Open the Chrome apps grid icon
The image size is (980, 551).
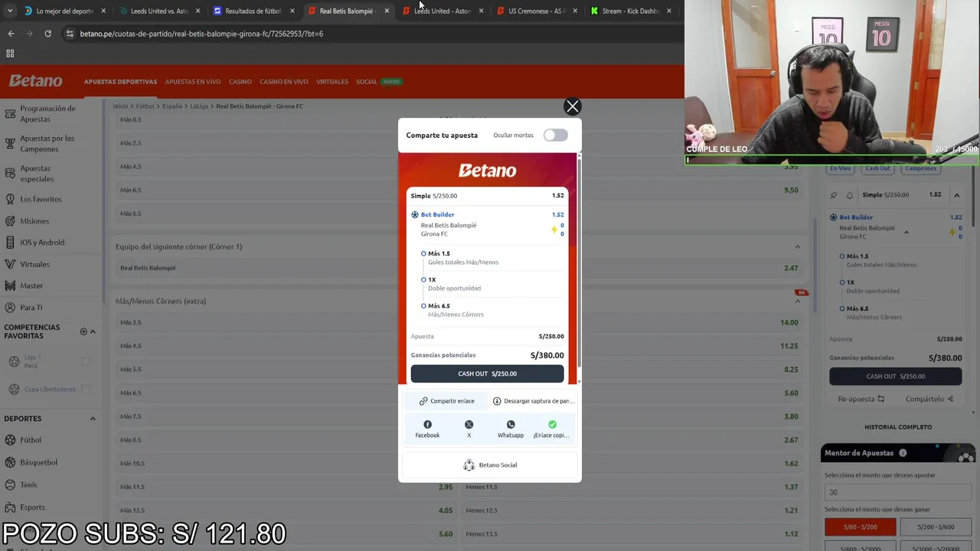[10, 54]
